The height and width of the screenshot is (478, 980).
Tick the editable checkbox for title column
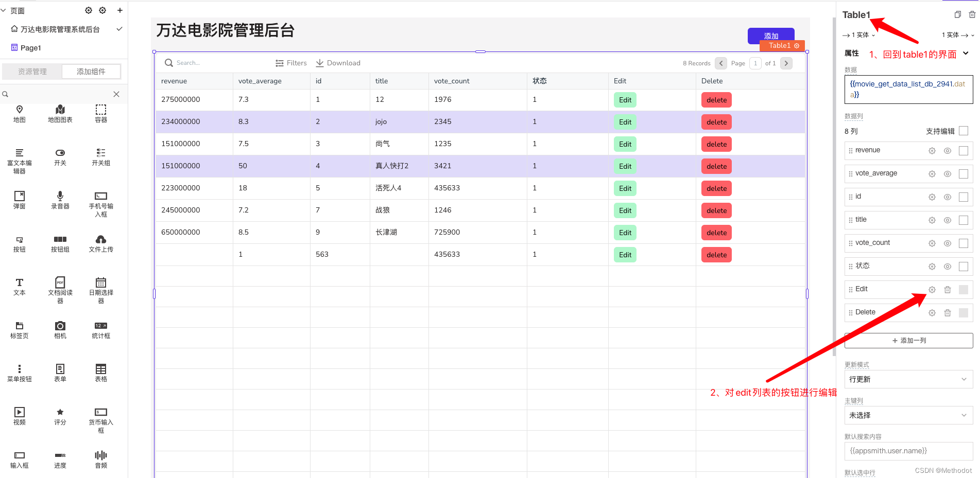pos(964,220)
